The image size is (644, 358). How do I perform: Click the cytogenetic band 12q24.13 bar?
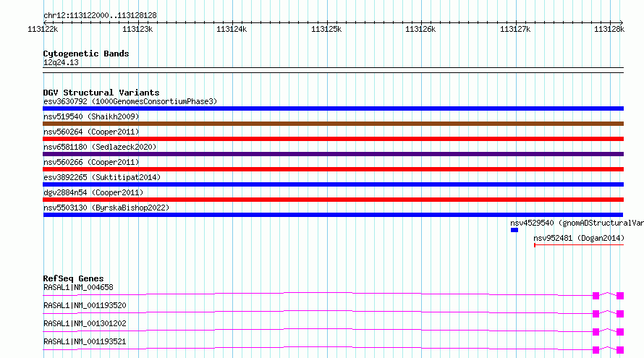pyautogui.click(x=333, y=70)
